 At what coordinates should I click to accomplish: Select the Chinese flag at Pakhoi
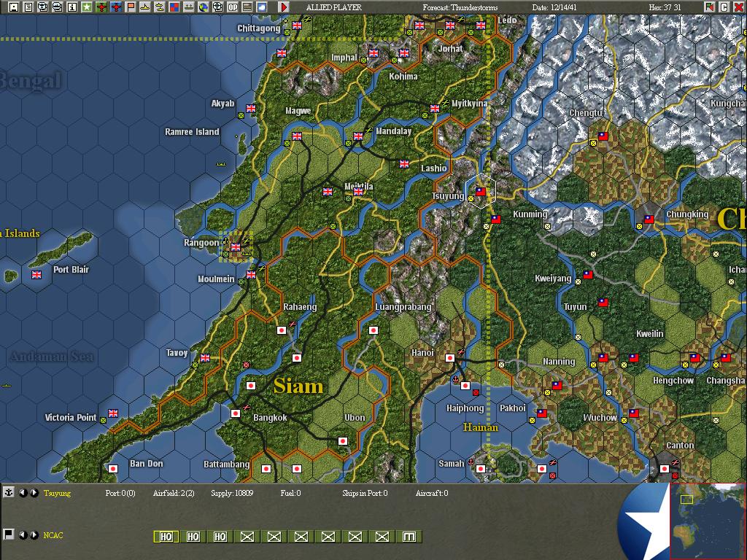[542, 413]
